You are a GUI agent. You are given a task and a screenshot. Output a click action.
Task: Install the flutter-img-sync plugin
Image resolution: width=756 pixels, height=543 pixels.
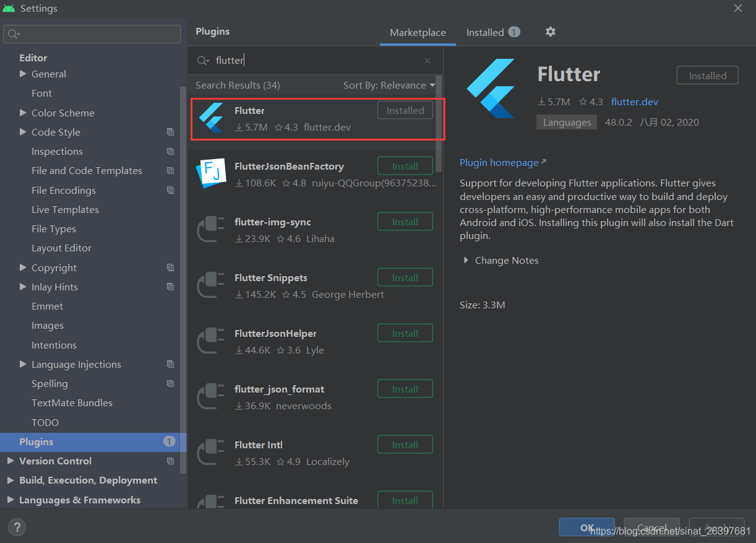pos(405,222)
